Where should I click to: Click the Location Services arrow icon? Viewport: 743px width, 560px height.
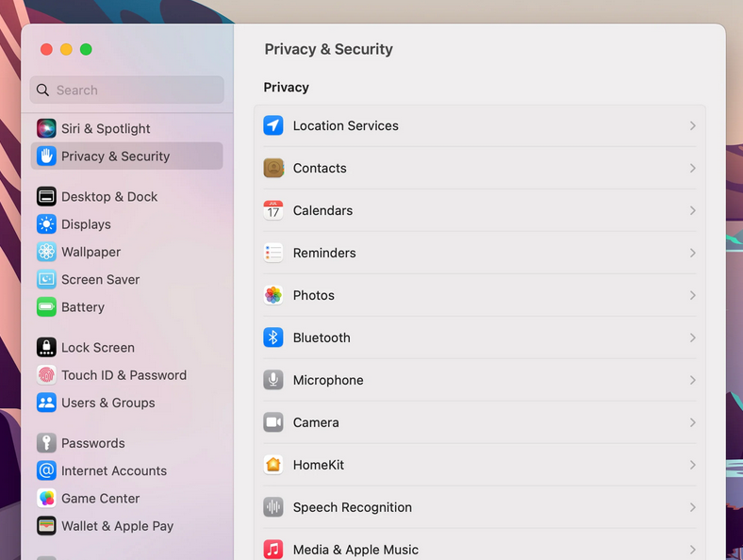273,125
